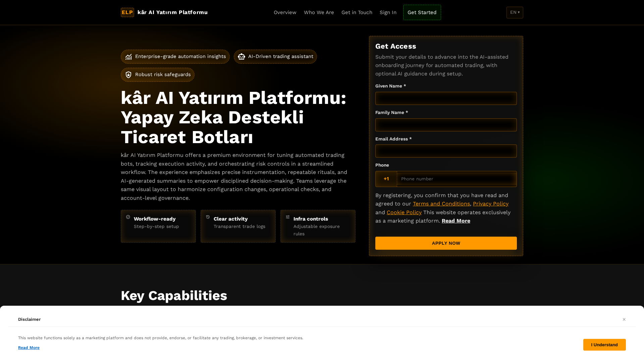This screenshot has height=362, width=644.
Task: Select the Clear activity card title
Action: tap(231, 219)
